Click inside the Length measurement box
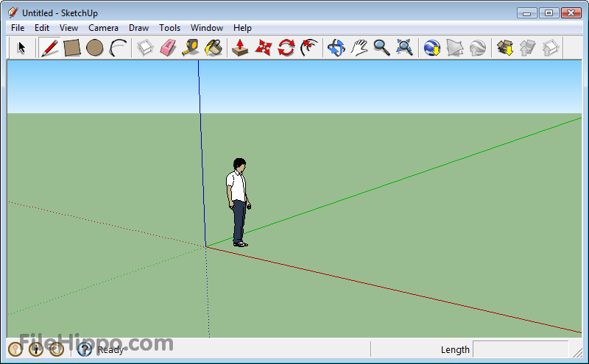 coord(521,349)
